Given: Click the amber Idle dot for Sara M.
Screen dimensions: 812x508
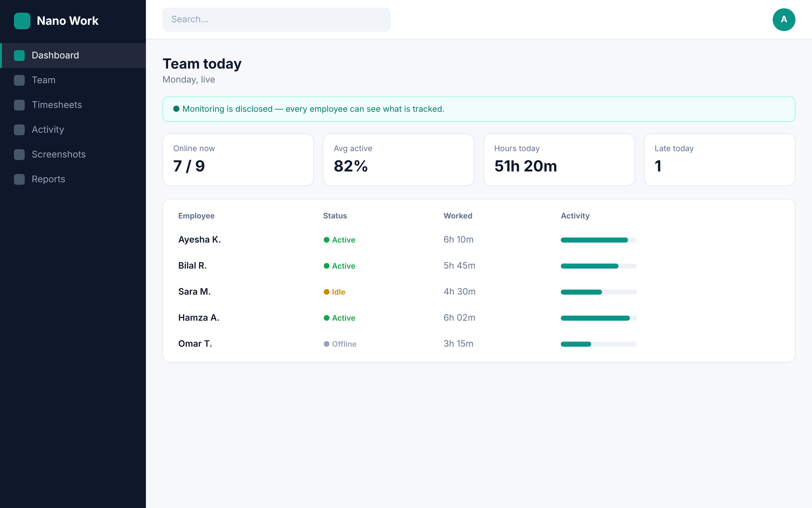Looking at the screenshot, I should (x=326, y=292).
